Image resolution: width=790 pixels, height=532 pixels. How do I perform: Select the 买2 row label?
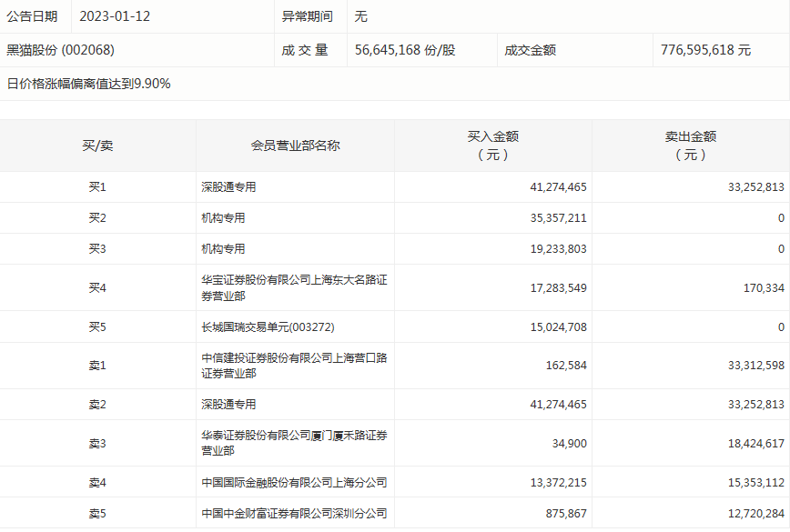97,218
